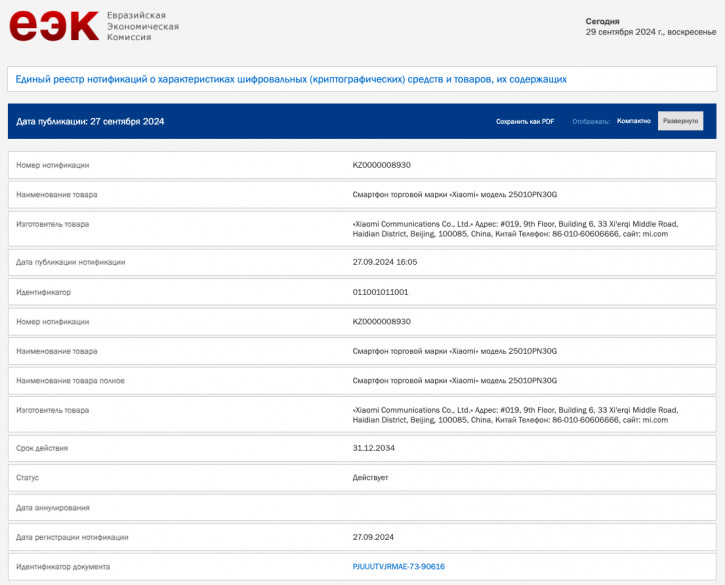Click the Отображать: label

591,122
